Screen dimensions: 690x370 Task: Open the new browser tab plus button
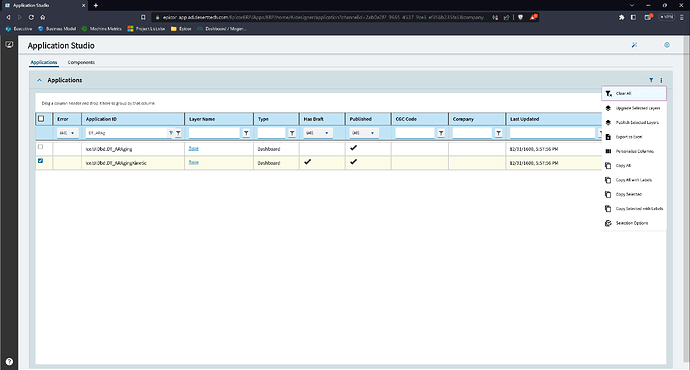click(95, 5)
